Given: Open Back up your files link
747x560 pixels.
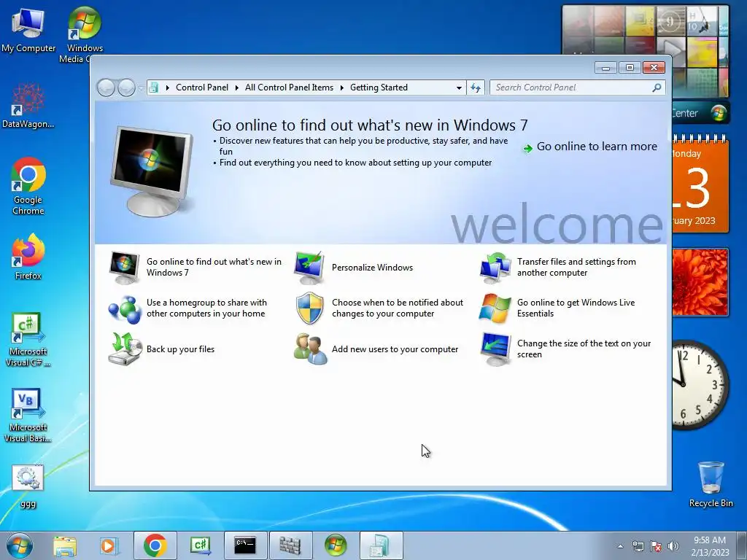Looking at the screenshot, I should (x=180, y=349).
